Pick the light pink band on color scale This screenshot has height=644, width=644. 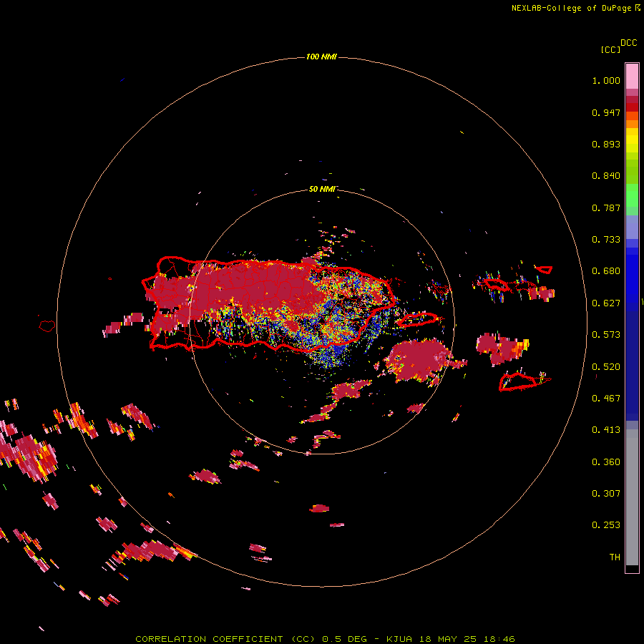[x=632, y=76]
